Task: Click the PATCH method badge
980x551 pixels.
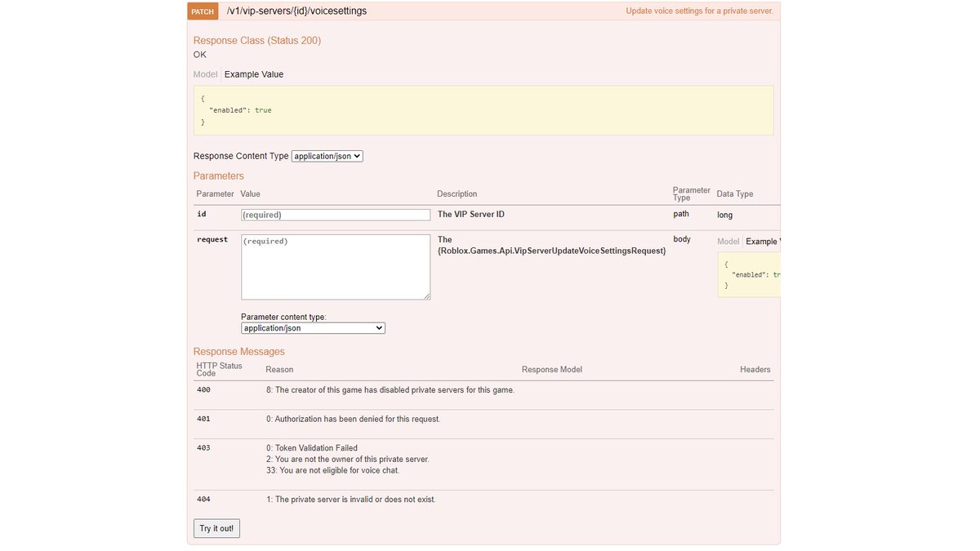Action: (203, 11)
